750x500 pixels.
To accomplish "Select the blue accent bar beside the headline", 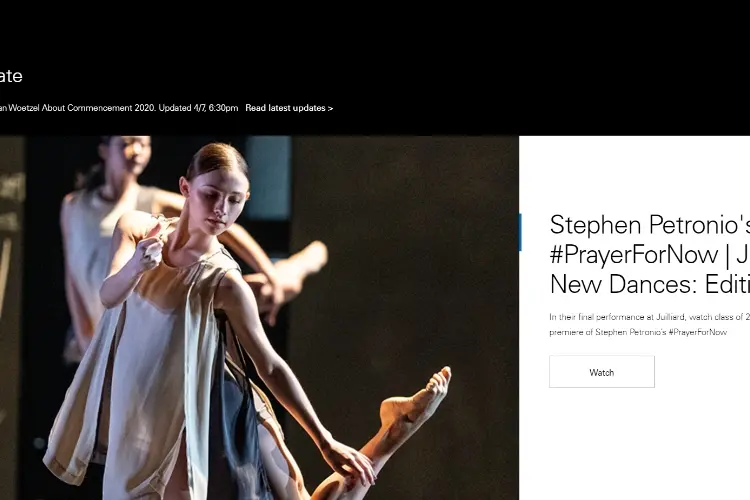I will [x=520, y=232].
